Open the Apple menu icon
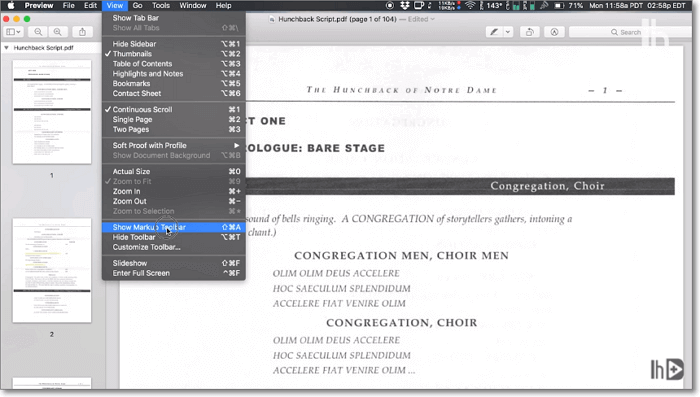This screenshot has height=397, width=700. coord(11,5)
